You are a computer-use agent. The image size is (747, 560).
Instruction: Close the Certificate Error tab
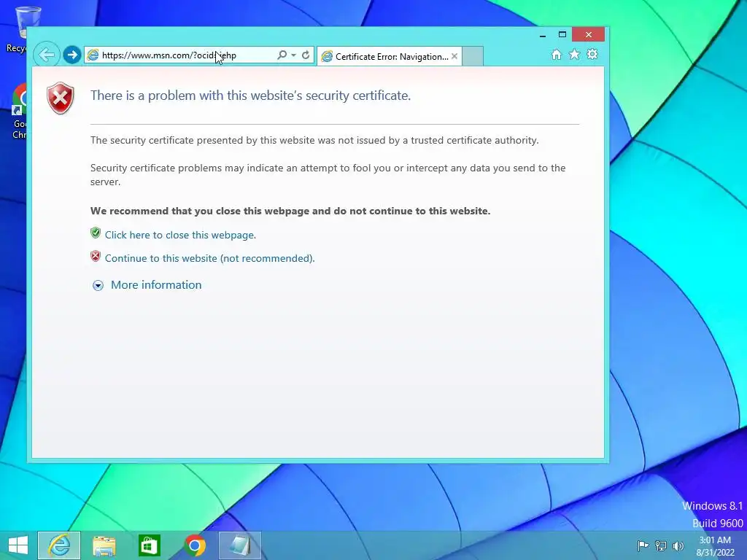click(x=454, y=56)
